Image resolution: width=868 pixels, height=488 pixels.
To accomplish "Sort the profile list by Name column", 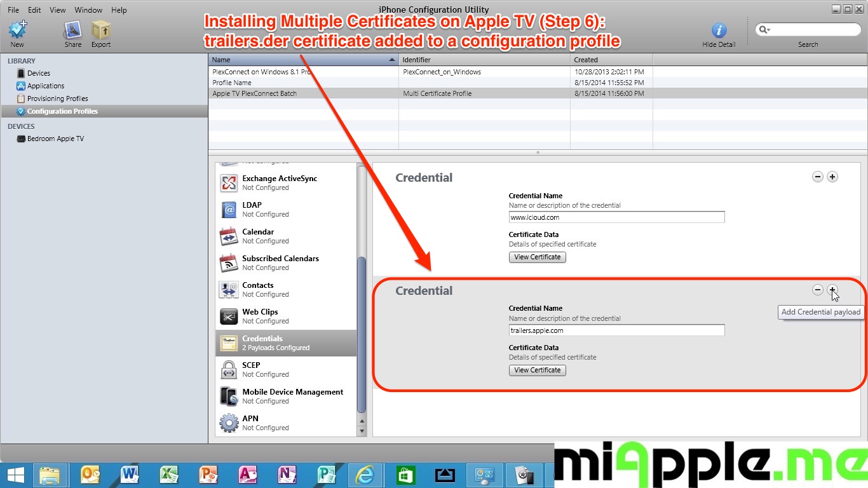I will click(x=303, y=60).
